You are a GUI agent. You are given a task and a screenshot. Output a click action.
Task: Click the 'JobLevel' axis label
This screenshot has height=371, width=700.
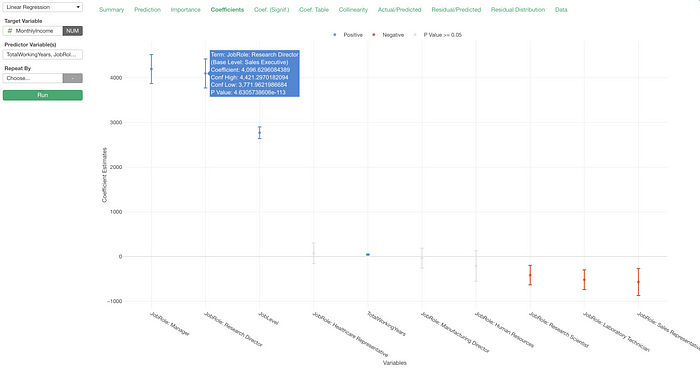[x=268, y=318]
